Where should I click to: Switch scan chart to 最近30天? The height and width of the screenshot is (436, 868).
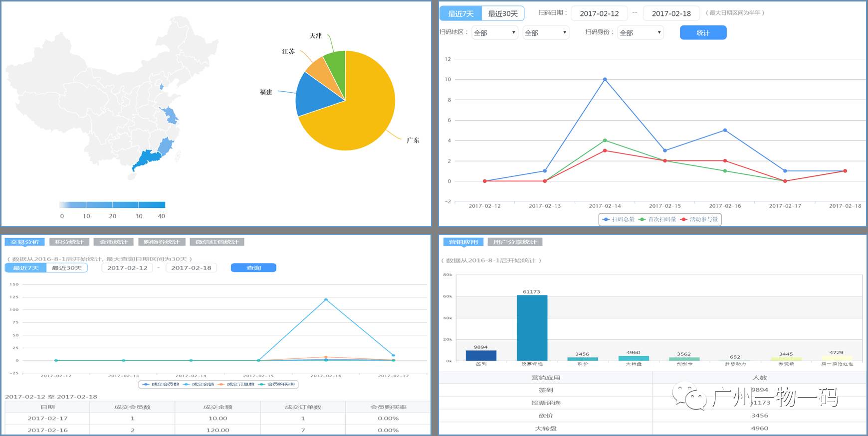(x=502, y=13)
